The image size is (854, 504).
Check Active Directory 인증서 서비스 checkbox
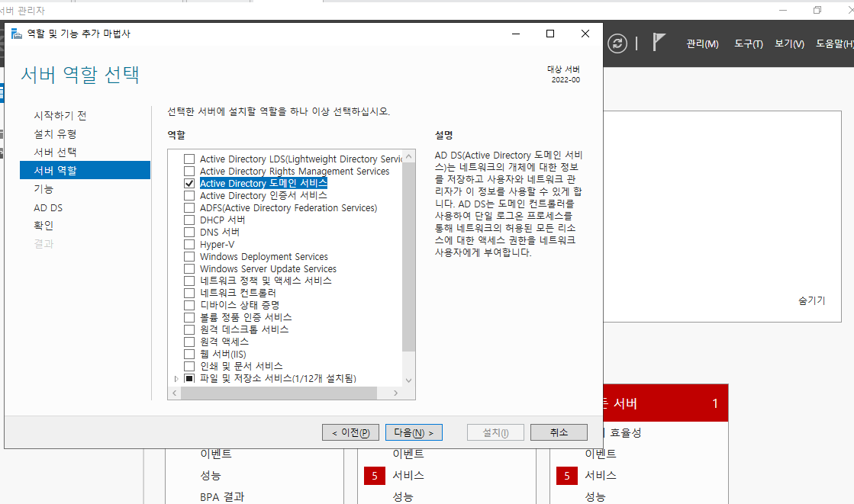[x=189, y=195]
